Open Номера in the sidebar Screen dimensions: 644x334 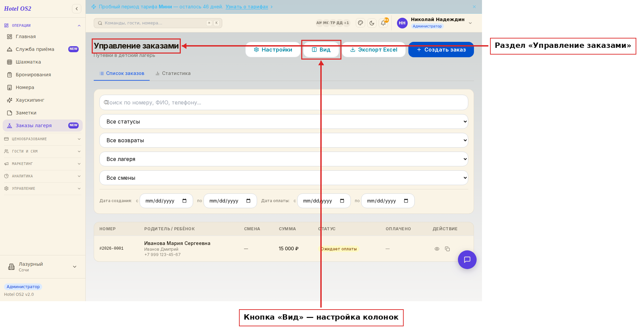(x=43, y=87)
